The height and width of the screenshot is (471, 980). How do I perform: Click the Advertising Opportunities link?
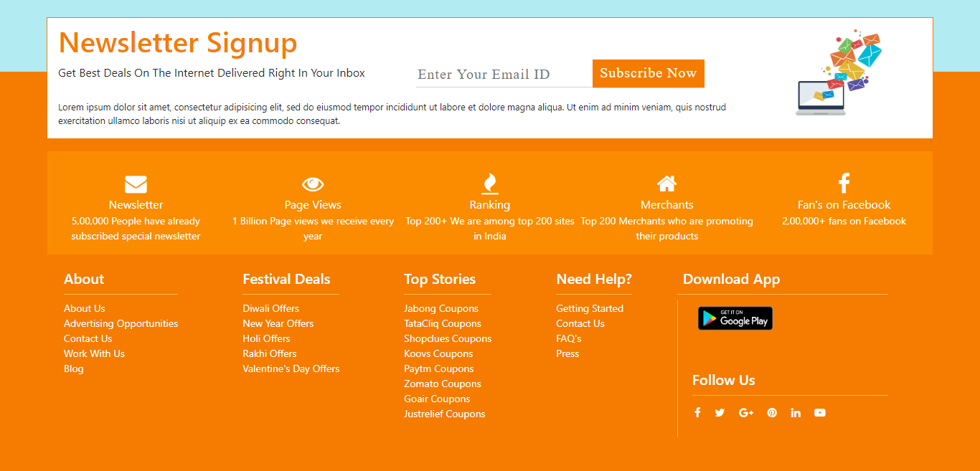click(121, 323)
